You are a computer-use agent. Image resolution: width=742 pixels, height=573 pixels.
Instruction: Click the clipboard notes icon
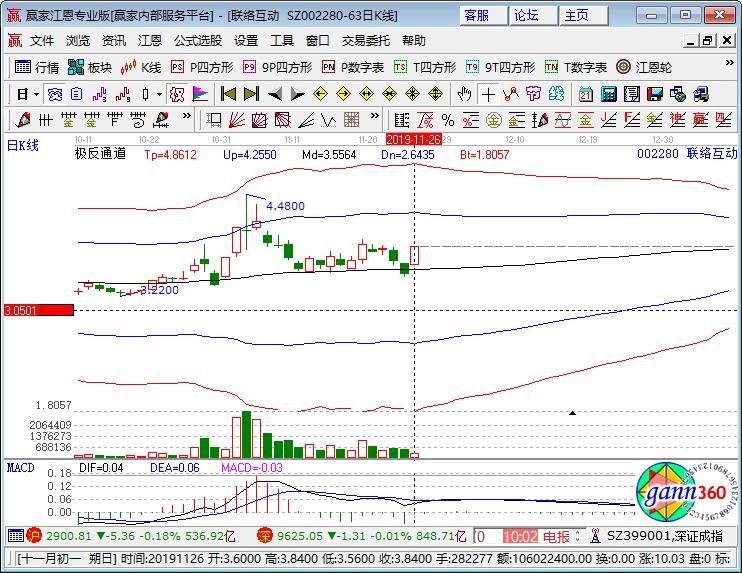(x=77, y=95)
